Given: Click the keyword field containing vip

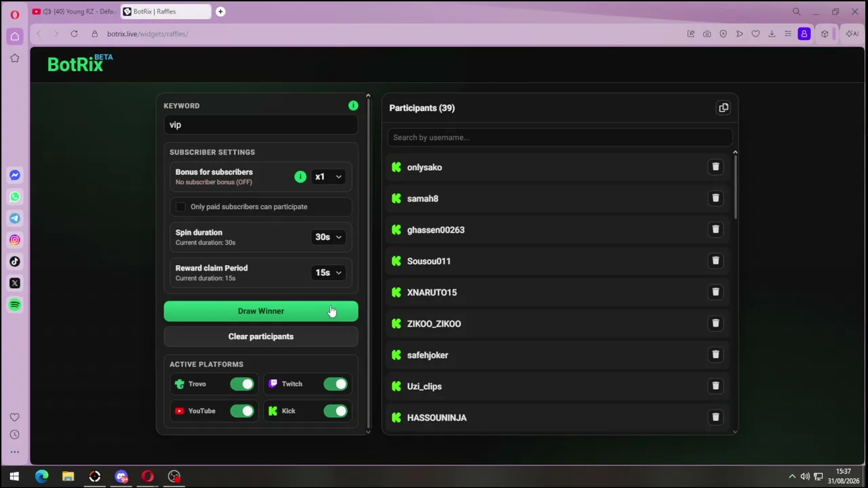Looking at the screenshot, I should pos(261,125).
